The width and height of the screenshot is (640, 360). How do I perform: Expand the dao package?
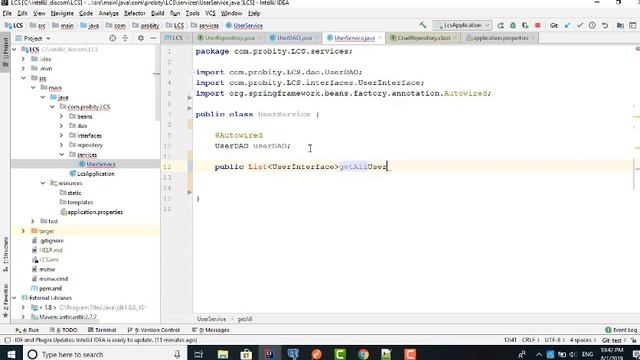pos(62,126)
